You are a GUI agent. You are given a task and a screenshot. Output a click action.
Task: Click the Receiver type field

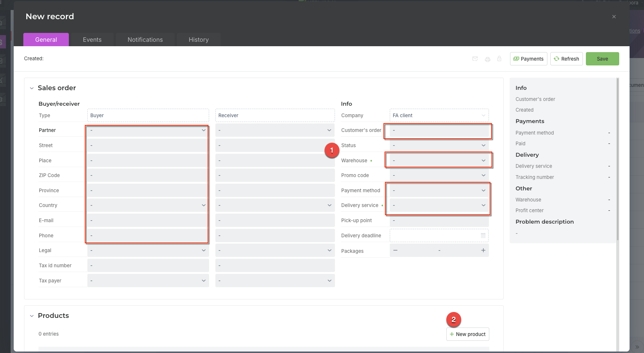[x=275, y=115]
